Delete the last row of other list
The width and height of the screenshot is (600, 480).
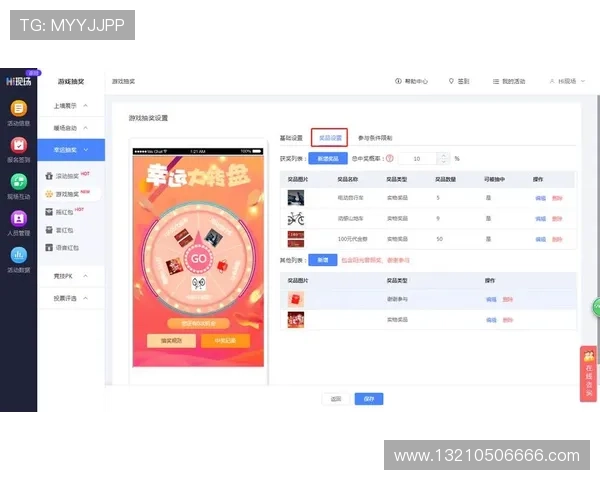point(508,320)
